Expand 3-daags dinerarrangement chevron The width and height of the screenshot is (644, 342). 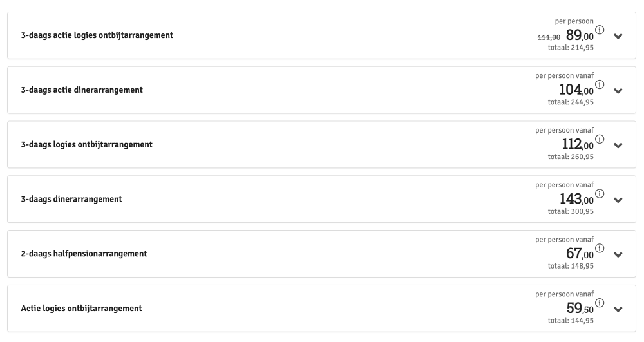point(618,200)
